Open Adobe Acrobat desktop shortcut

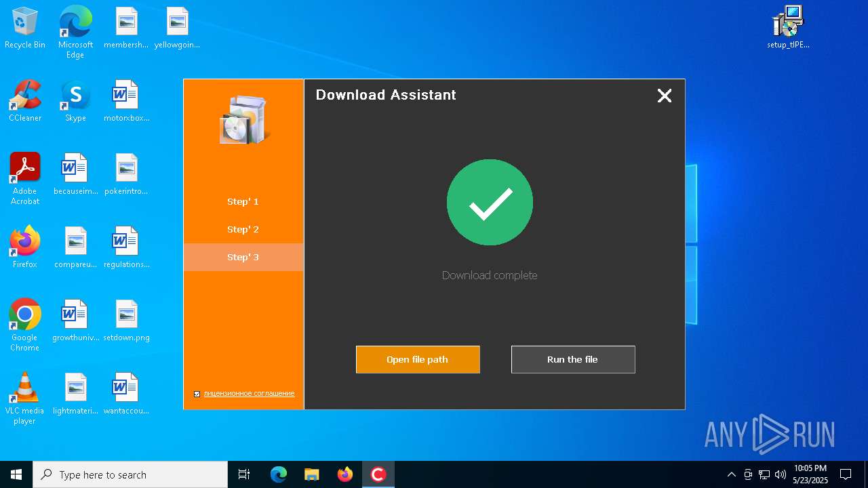click(25, 179)
